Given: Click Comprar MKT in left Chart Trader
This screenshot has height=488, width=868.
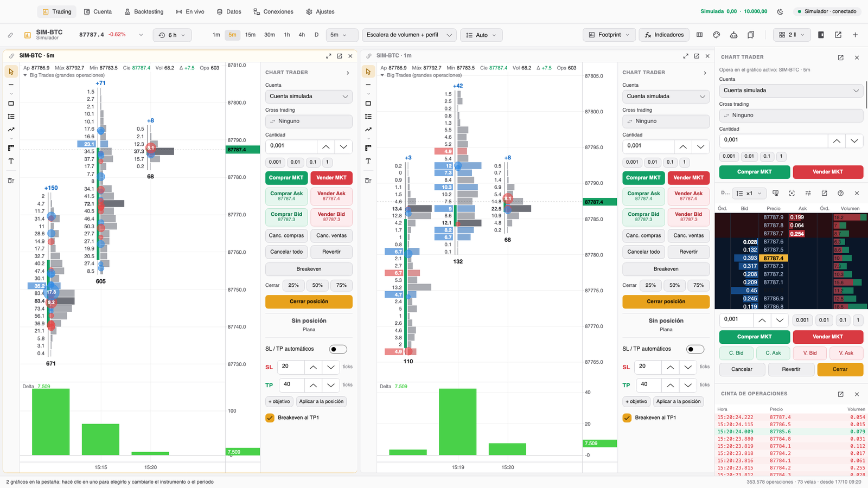Looking at the screenshot, I should point(286,178).
